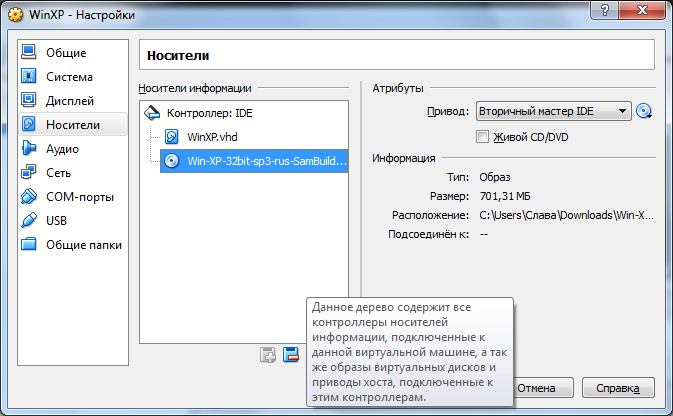This screenshot has width=673, height=416.
Task: Click the Общие папки folder icon
Action: (x=29, y=244)
